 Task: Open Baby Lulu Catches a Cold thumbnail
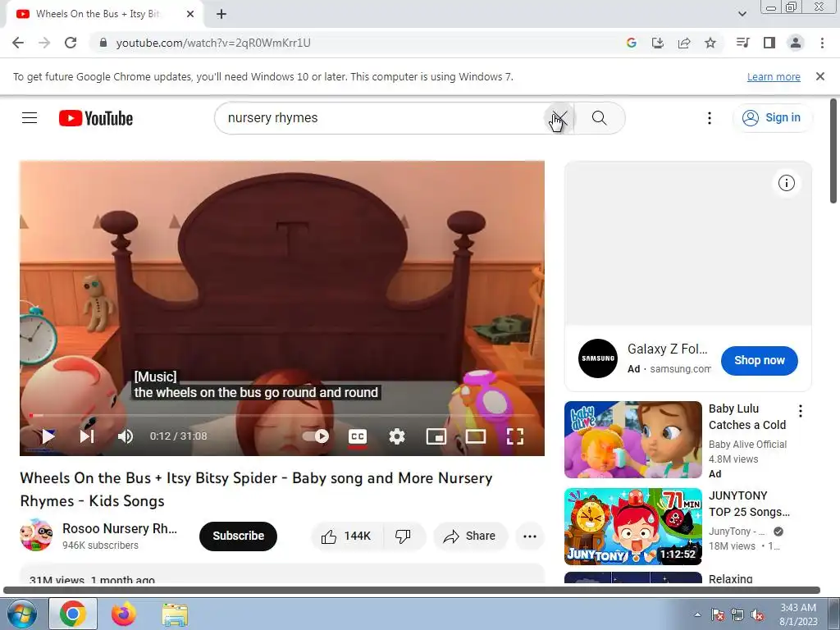coord(632,440)
